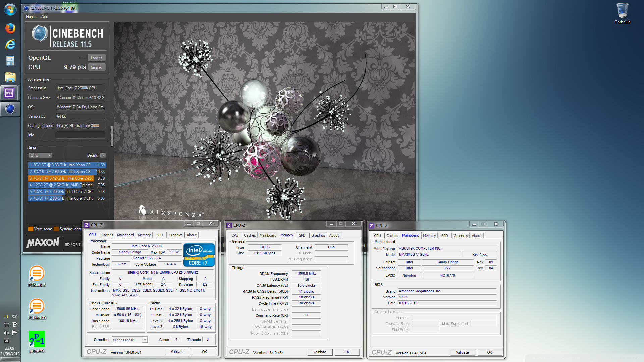The width and height of the screenshot is (644, 362).
Task: Expand the Détails arrow in Rang panel
Action: [x=103, y=155]
